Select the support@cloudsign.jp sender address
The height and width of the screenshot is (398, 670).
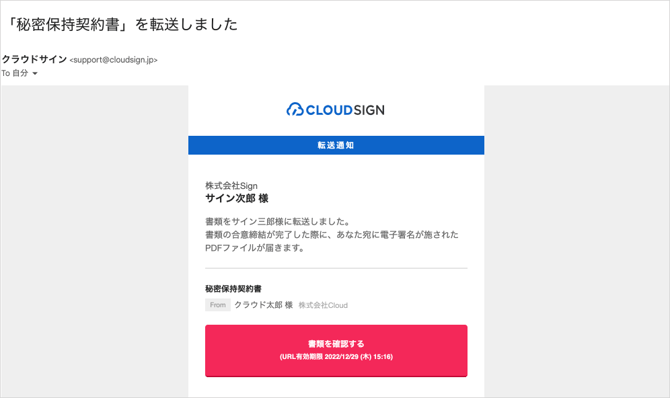click(x=113, y=60)
